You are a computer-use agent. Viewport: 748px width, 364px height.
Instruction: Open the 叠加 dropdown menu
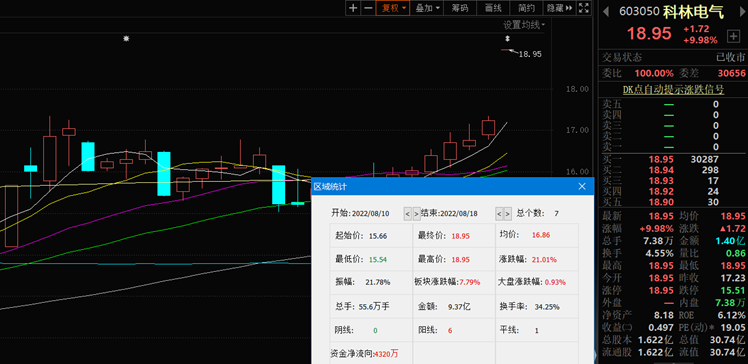point(427,8)
